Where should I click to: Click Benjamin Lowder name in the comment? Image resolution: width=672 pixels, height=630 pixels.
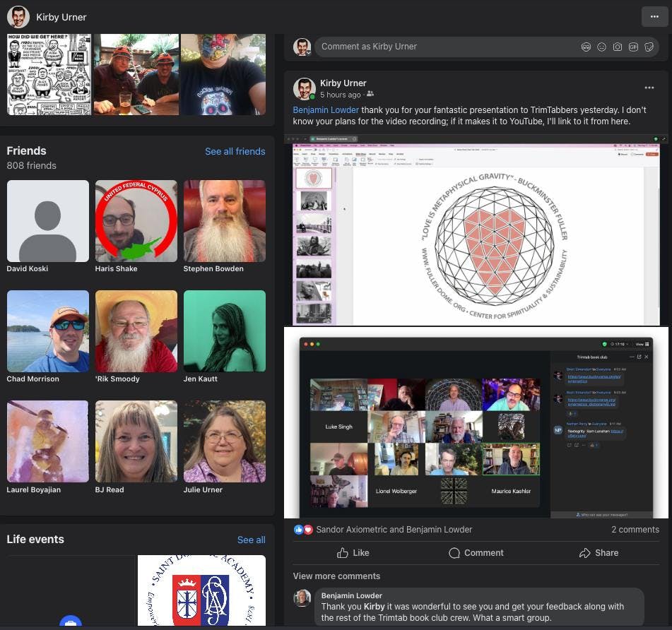351,595
